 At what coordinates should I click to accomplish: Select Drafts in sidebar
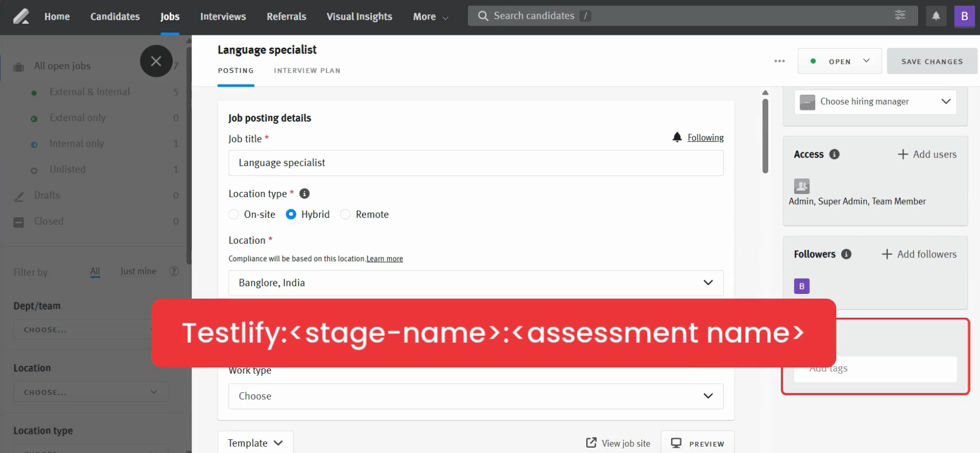point(47,196)
